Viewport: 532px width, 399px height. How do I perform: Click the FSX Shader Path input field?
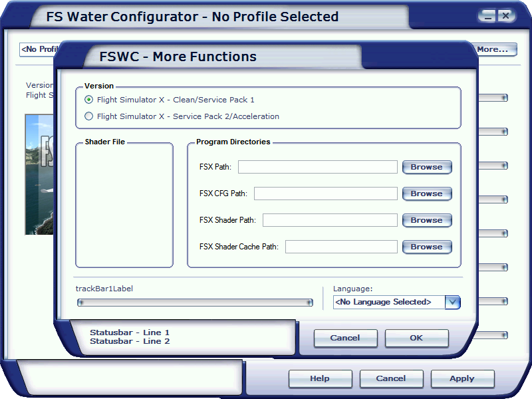tap(330, 220)
